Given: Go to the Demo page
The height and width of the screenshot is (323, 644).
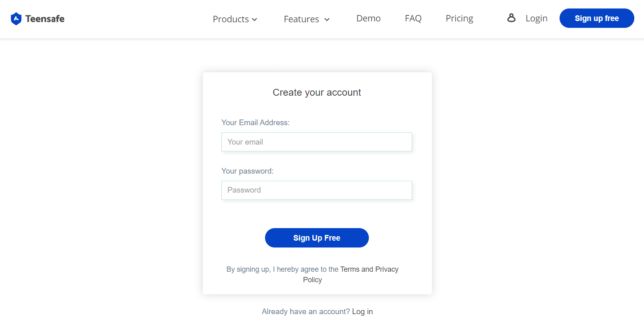Looking at the screenshot, I should 368,18.
